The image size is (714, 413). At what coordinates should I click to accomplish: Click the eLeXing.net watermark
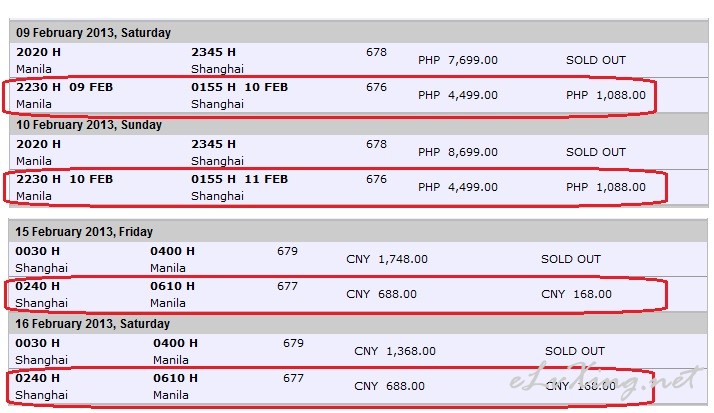603,379
